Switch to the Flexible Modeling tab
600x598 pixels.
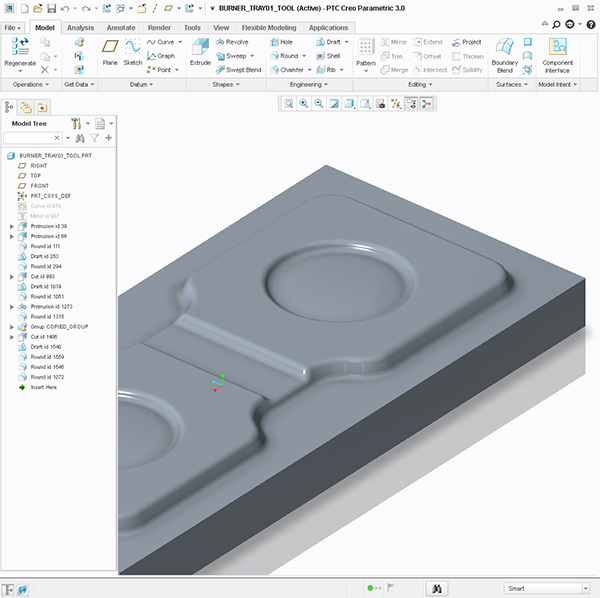click(269, 28)
